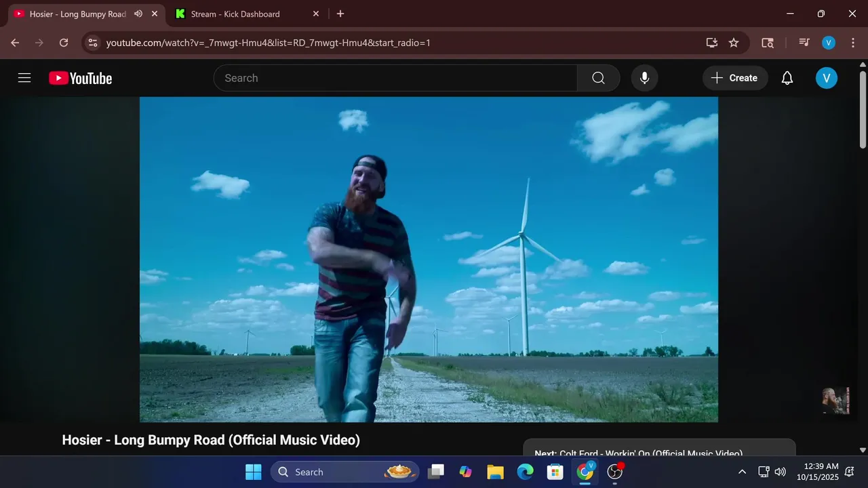The height and width of the screenshot is (488, 868).
Task: Open volume control in system tray
Action: click(x=780, y=472)
